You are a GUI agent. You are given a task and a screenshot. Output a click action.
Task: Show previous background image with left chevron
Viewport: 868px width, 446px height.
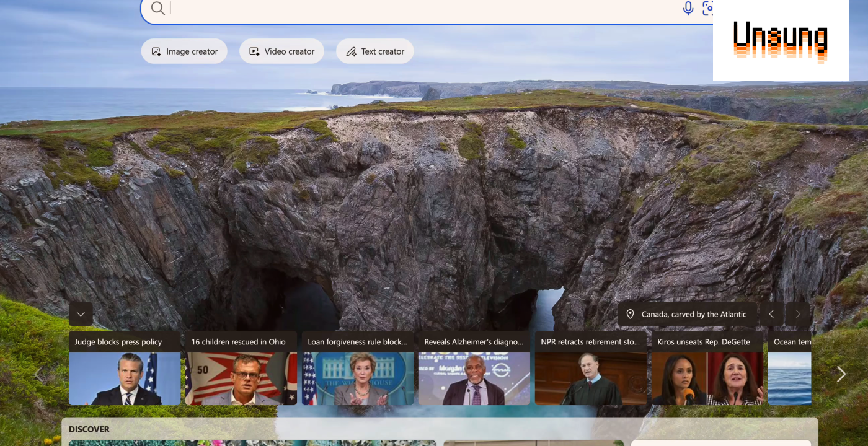(771, 314)
